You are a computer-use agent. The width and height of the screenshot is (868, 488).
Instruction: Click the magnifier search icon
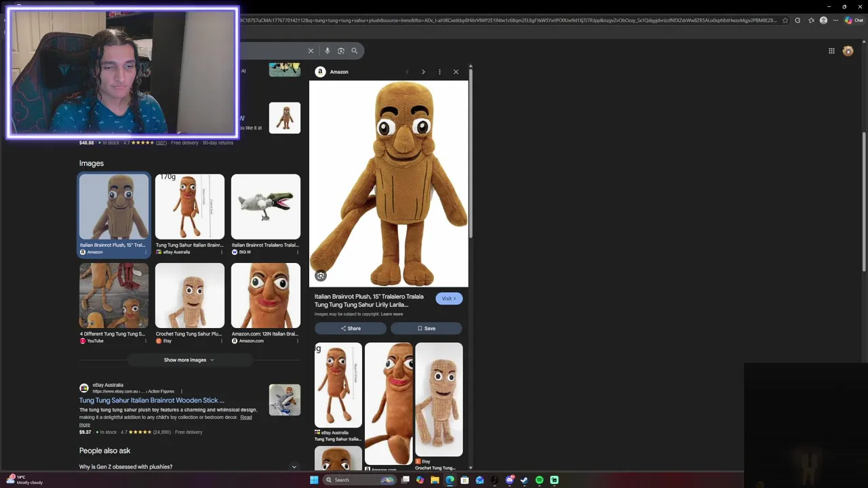click(354, 51)
